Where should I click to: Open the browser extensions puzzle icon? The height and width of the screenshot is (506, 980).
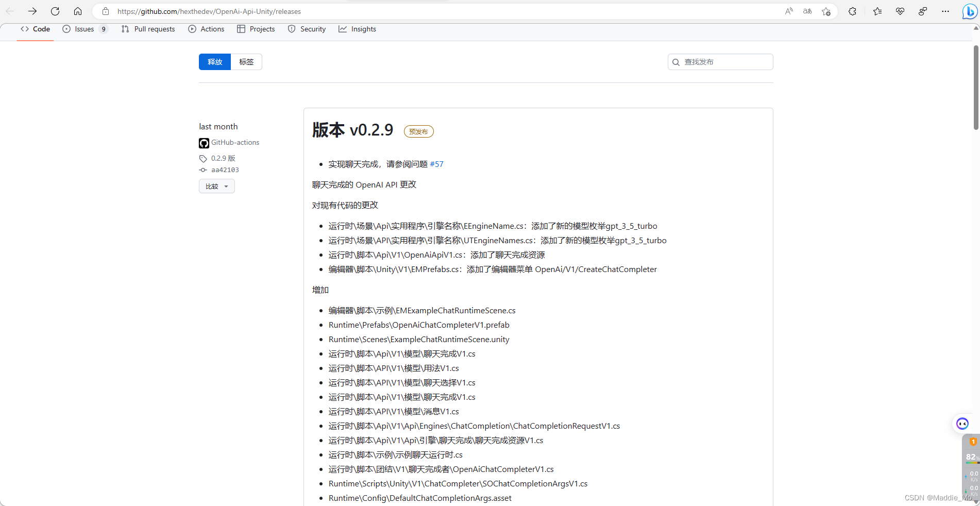(852, 11)
